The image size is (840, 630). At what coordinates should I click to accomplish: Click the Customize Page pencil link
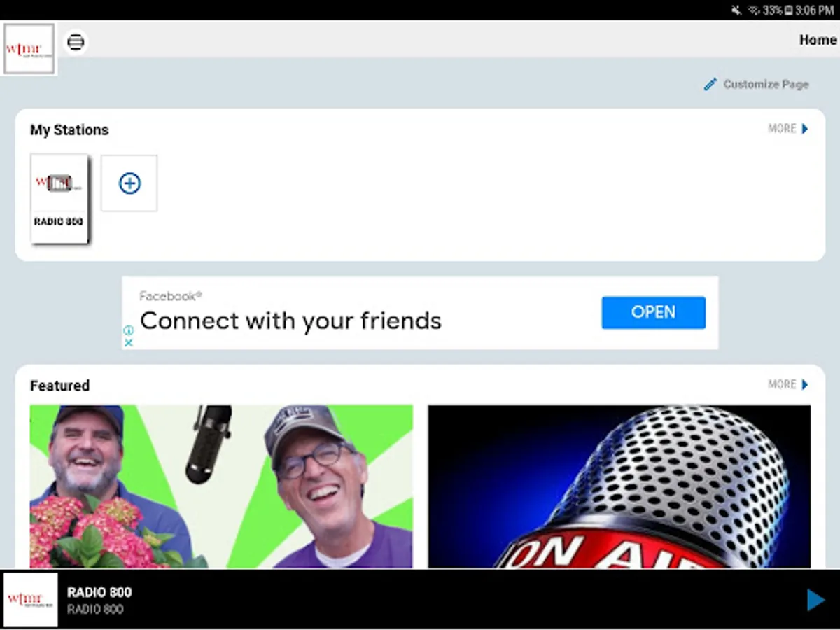click(756, 85)
